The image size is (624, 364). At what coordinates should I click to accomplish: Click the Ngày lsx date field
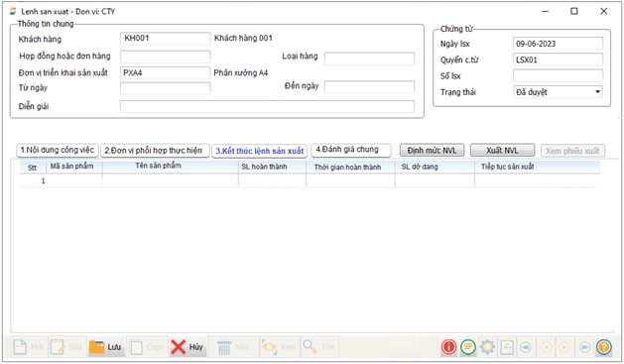(x=558, y=44)
